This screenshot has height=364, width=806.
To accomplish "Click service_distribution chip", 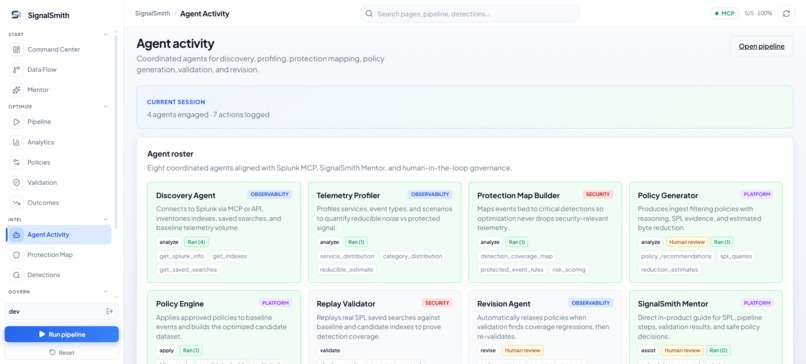I will pyautogui.click(x=347, y=256).
